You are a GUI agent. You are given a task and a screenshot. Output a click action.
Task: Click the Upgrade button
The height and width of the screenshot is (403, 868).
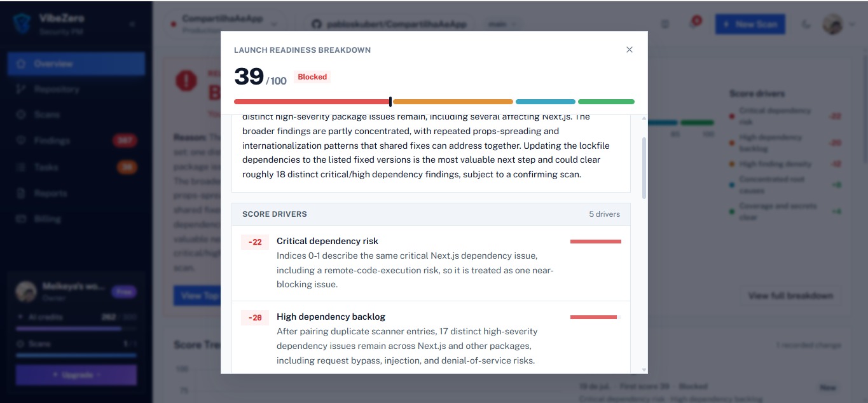pos(76,375)
